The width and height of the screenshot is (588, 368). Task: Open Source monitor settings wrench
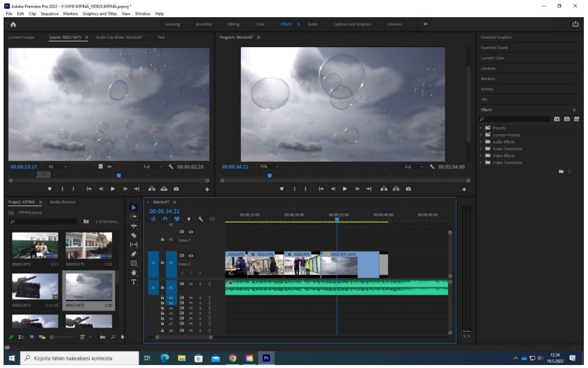coord(171,166)
